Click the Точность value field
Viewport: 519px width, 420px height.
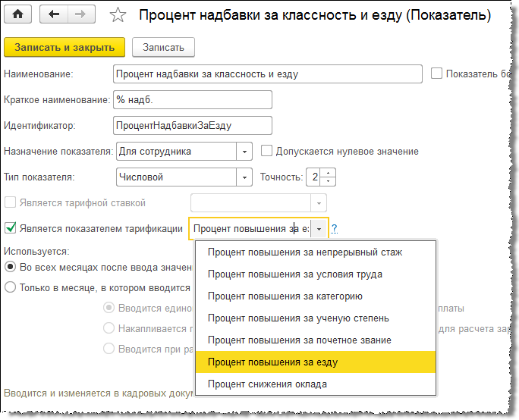[313, 177]
